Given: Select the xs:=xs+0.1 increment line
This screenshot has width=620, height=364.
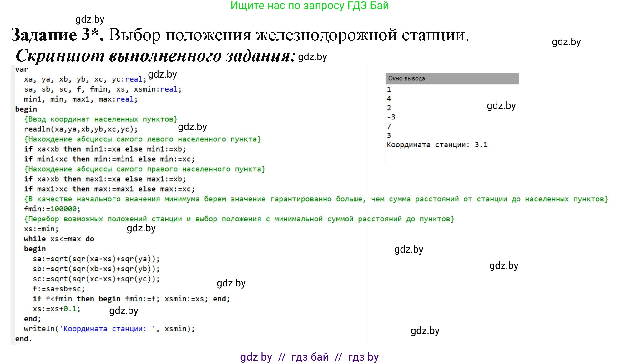Looking at the screenshot, I should [x=56, y=309].
